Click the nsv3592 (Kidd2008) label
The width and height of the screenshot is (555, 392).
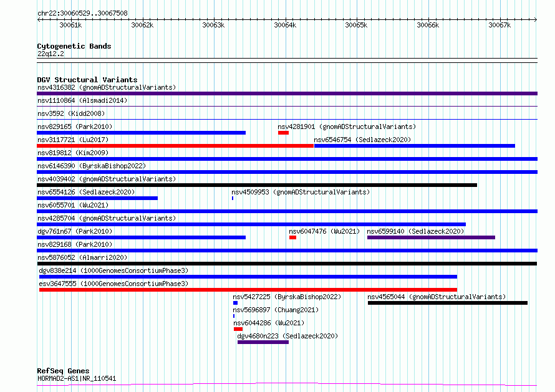[71, 113]
